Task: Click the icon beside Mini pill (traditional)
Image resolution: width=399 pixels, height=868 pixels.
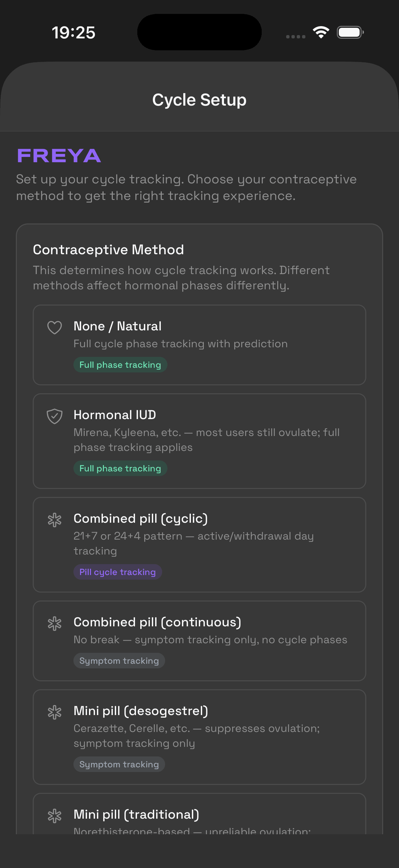Action: pos(55,815)
